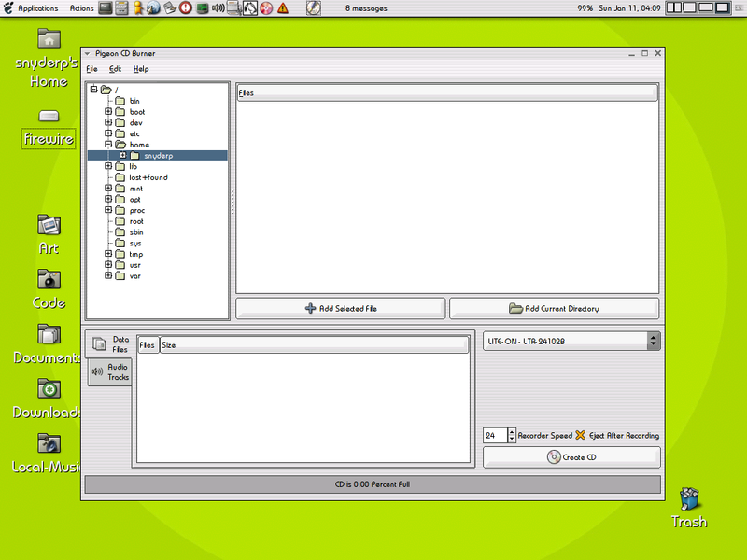The image size is (747, 560).
Task: Switch to the last workspace in the pager
Action: point(722,7)
